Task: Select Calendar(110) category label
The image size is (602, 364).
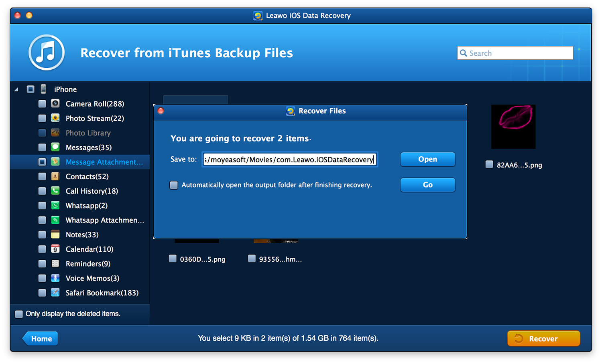Action: tap(89, 249)
